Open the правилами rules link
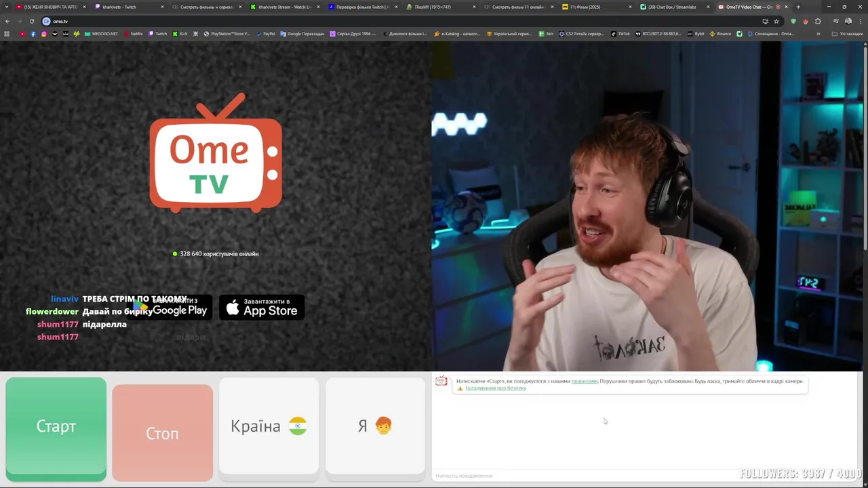 [585, 381]
